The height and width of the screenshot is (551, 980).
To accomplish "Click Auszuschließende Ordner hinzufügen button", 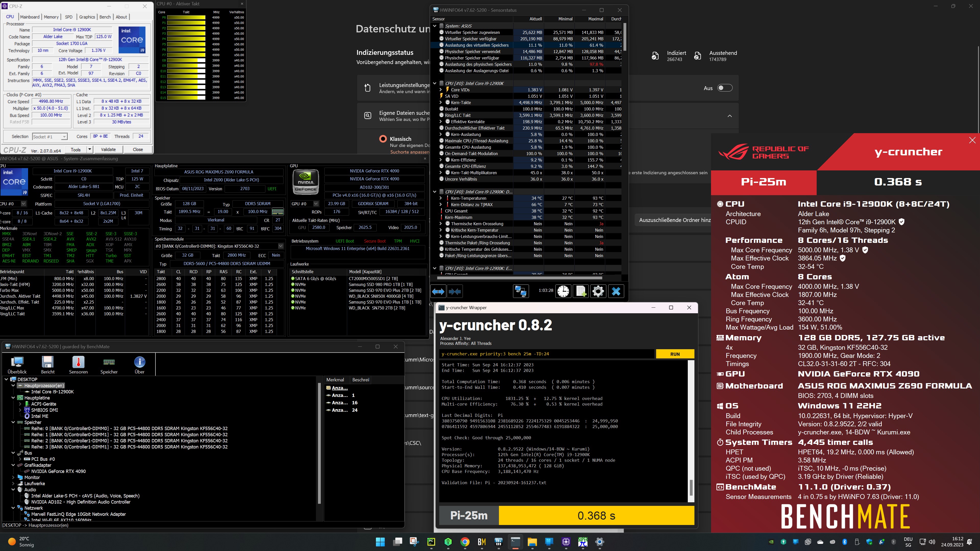I will (x=674, y=220).
